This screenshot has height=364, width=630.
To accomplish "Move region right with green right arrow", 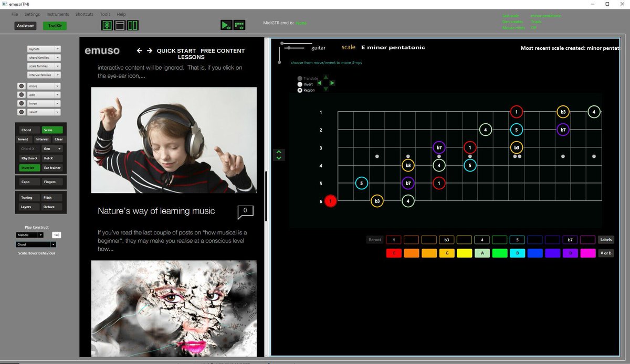I will [x=332, y=83].
